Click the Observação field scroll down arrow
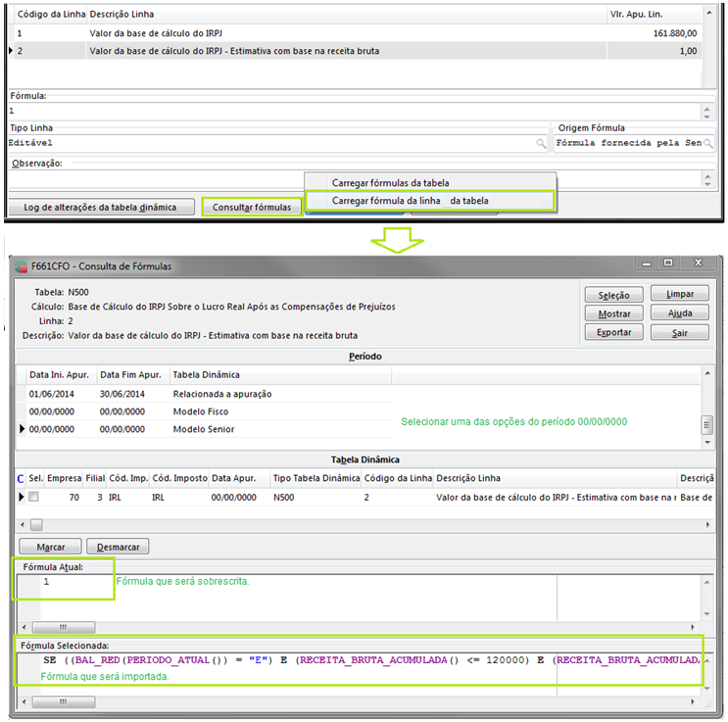 (x=707, y=184)
